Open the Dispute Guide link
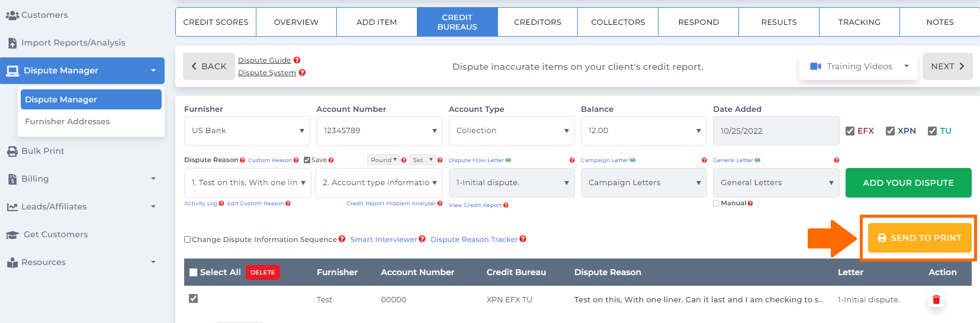Image resolution: width=980 pixels, height=323 pixels. click(264, 60)
